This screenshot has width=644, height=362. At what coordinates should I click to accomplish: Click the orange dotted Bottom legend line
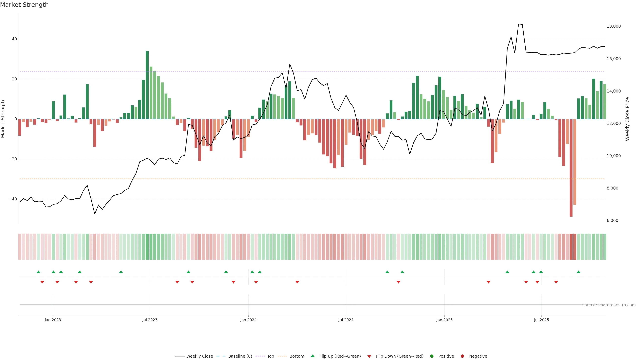click(282, 356)
